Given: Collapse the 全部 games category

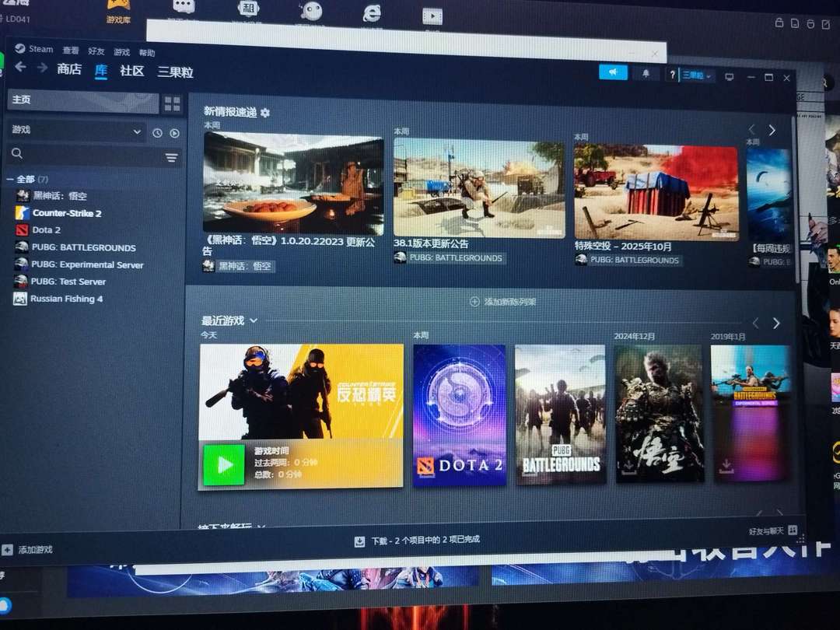Looking at the screenshot, I should (10, 179).
